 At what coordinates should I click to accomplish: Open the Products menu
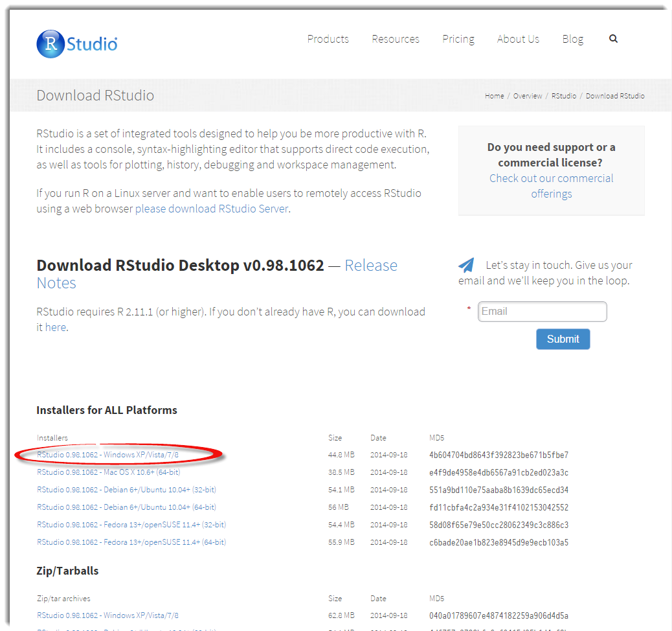(x=328, y=39)
